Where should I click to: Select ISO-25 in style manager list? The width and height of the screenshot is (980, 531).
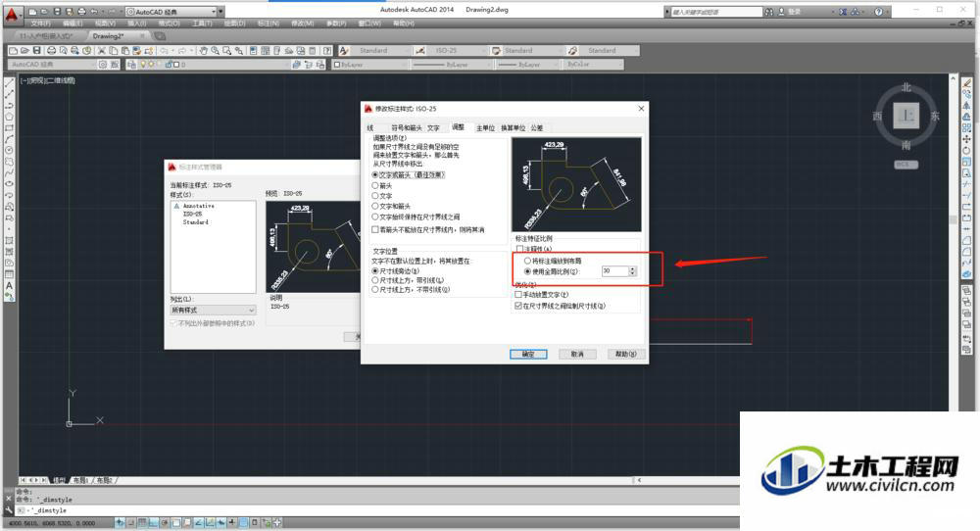(192, 214)
